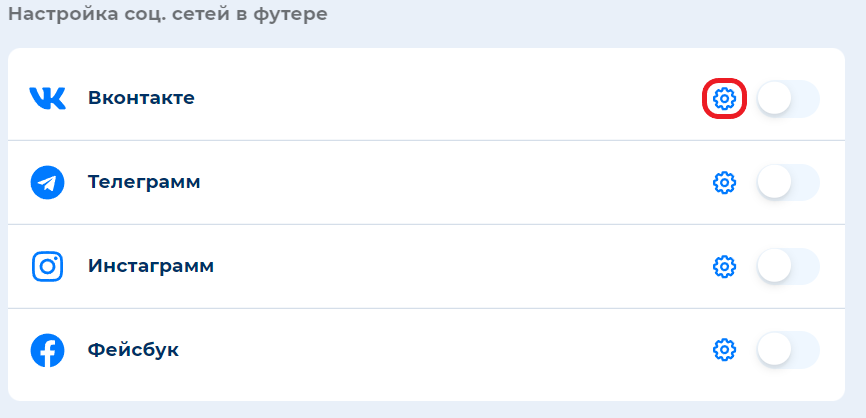866x418 pixels.
Task: Activate the Фейсбук toggle switch
Action: (x=787, y=350)
